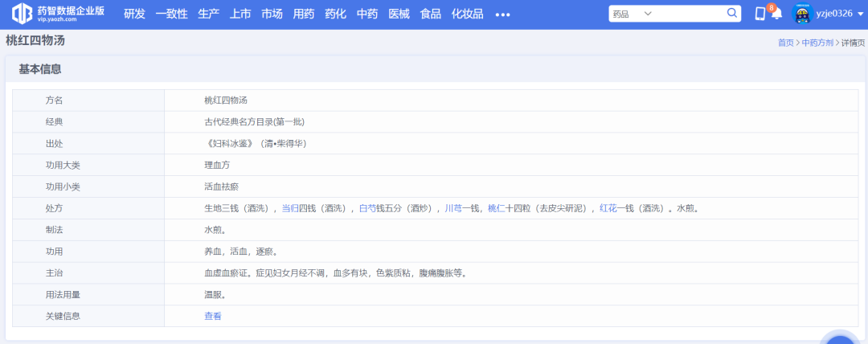This screenshot has height=344, width=868.
Task: Click the 理血方 value
Action: [217, 165]
